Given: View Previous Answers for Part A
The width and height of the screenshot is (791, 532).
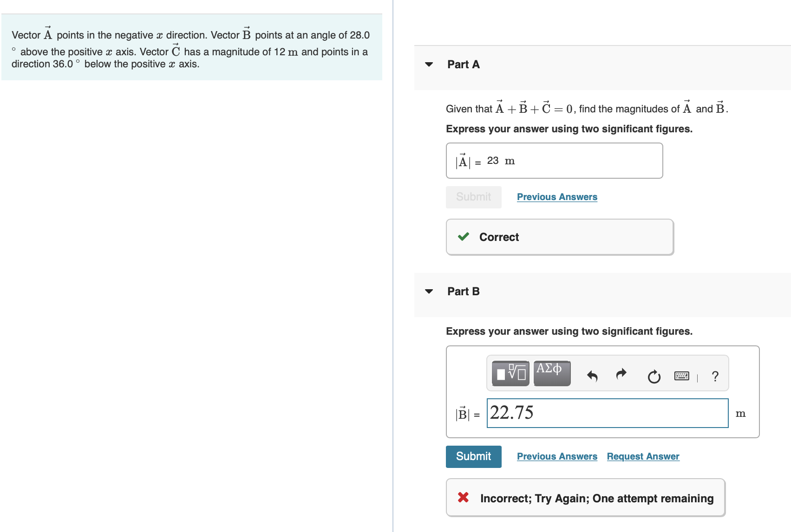Looking at the screenshot, I should 557,197.
